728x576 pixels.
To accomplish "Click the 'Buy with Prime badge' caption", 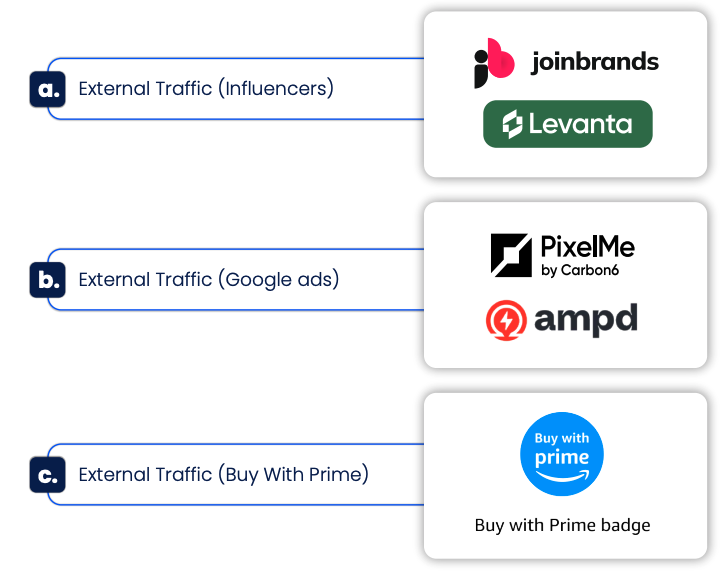I will [x=562, y=525].
